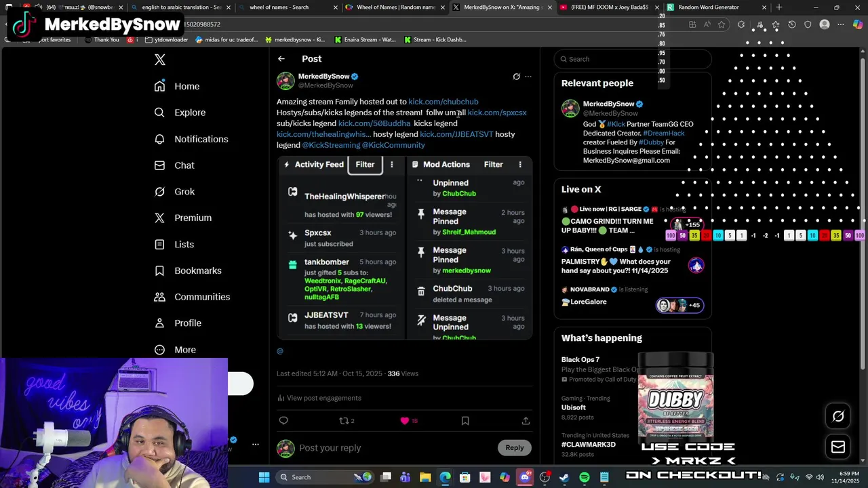Open the Black Ops 7 promoted trend
Image resolution: width=868 pixels, height=488 pixels.
tap(580, 359)
